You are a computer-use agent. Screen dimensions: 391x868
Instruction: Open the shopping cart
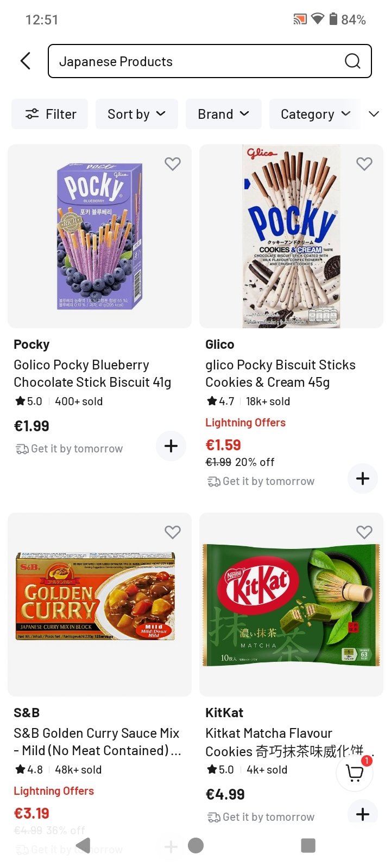[355, 773]
